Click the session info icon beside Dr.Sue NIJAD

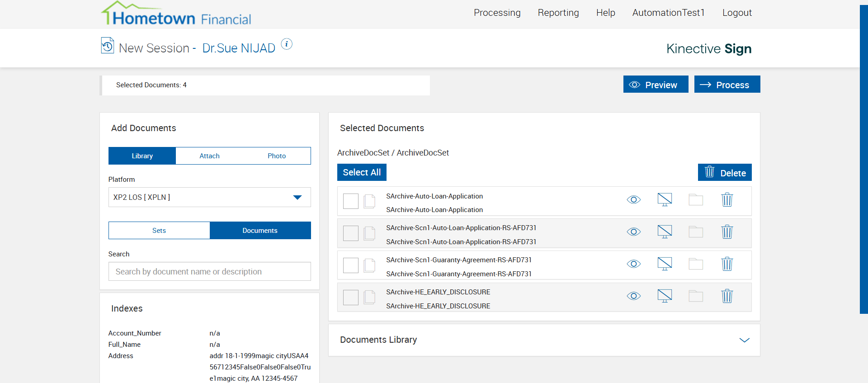287,44
